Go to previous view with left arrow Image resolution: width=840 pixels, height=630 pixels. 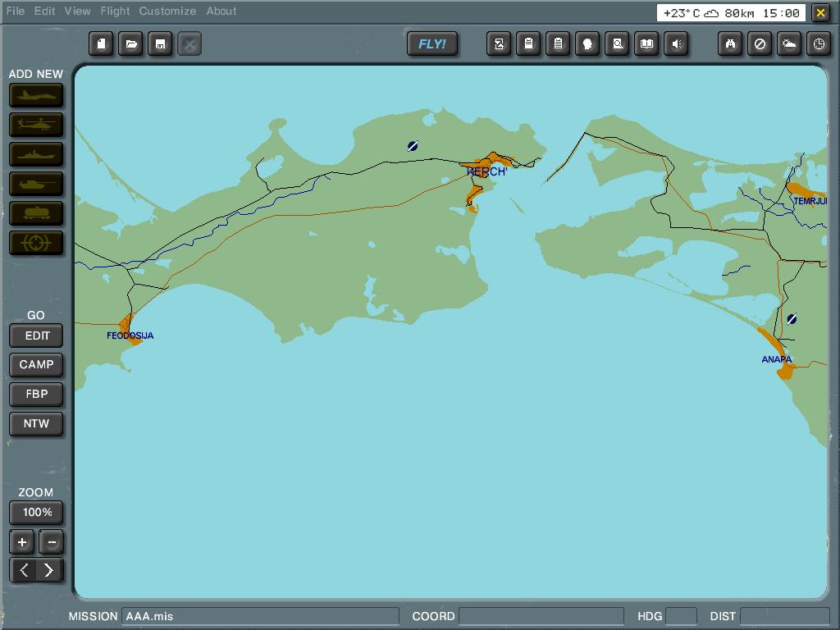pyautogui.click(x=23, y=571)
